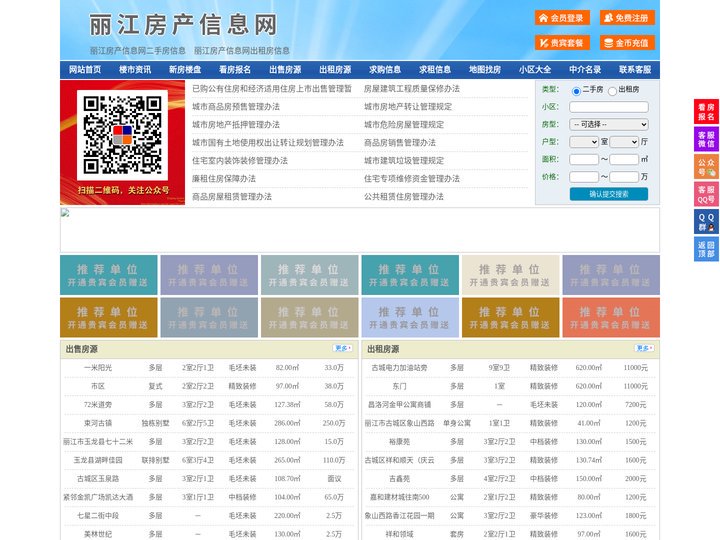This screenshot has height=540, width=720.
Task: Click the 丽江房产信息网二手房信息 header link
Action: click(x=138, y=51)
